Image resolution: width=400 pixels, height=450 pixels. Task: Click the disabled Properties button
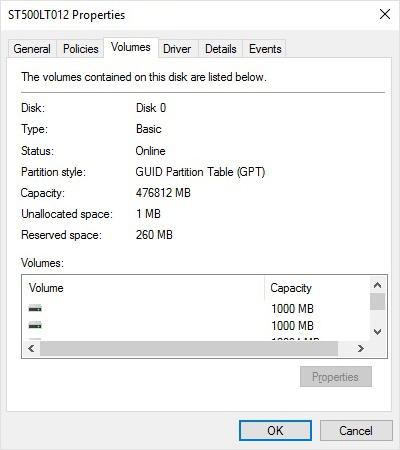click(335, 377)
